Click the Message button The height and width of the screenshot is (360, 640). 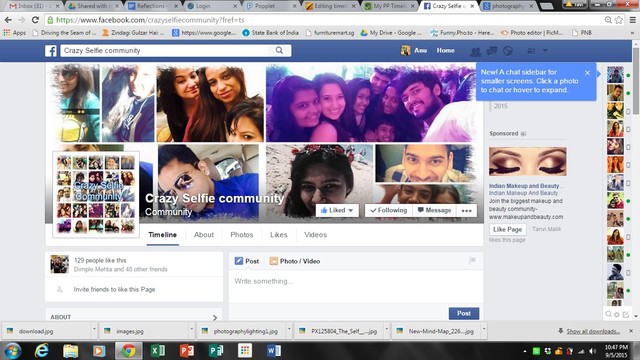pos(434,210)
